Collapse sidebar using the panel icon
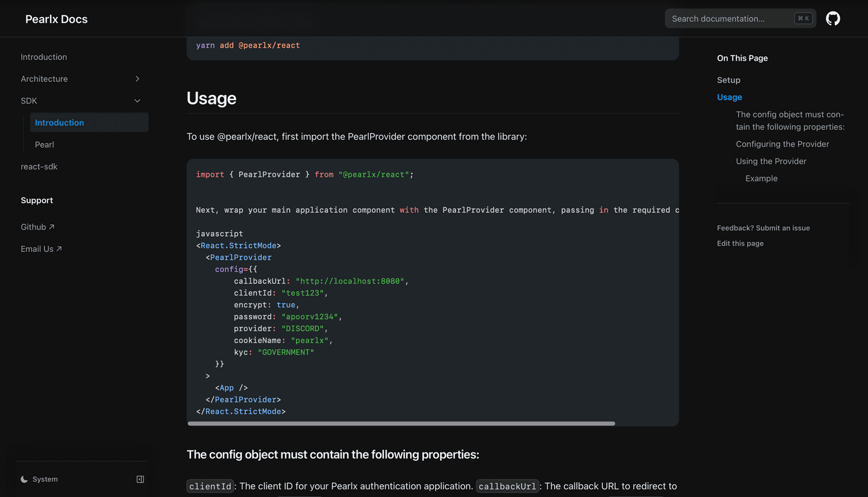This screenshot has width=868, height=497. [140, 480]
